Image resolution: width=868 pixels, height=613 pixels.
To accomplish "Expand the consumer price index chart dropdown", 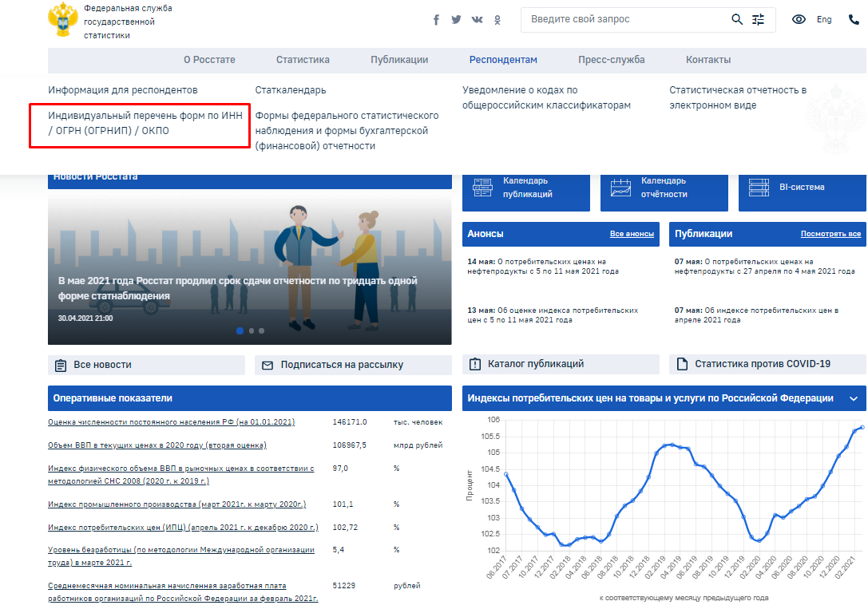I will pyautogui.click(x=853, y=398).
